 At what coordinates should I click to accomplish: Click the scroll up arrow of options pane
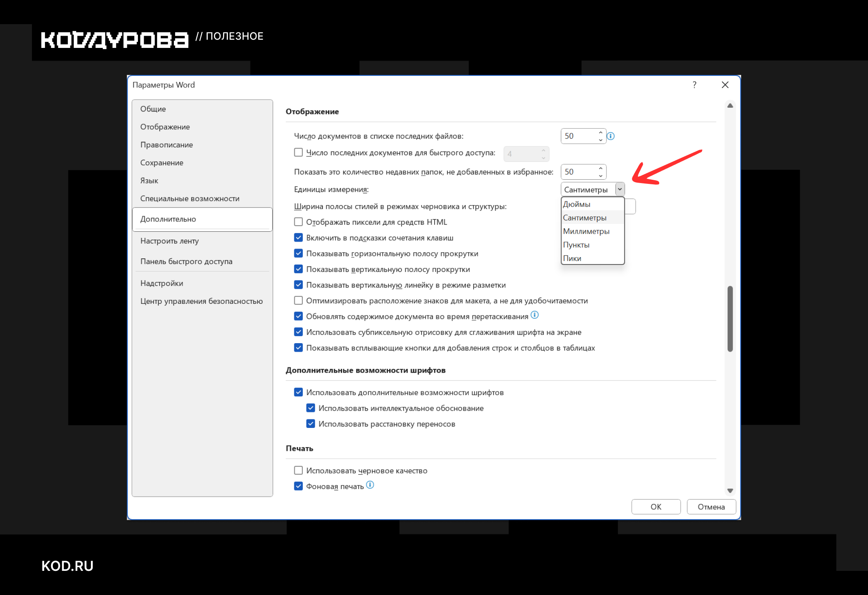click(x=730, y=106)
